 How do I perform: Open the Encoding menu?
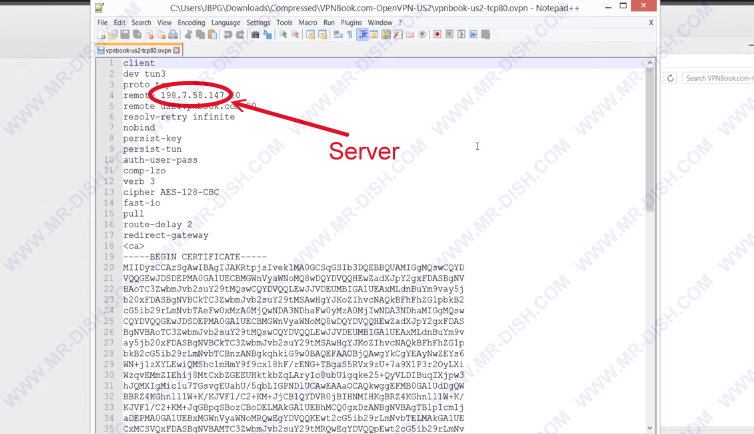pyautogui.click(x=191, y=23)
